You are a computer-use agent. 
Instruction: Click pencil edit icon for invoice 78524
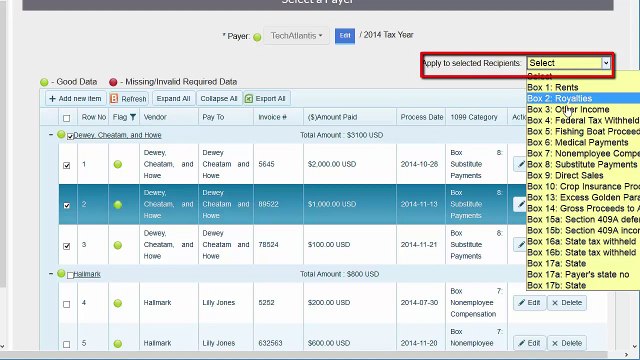pos(520,244)
